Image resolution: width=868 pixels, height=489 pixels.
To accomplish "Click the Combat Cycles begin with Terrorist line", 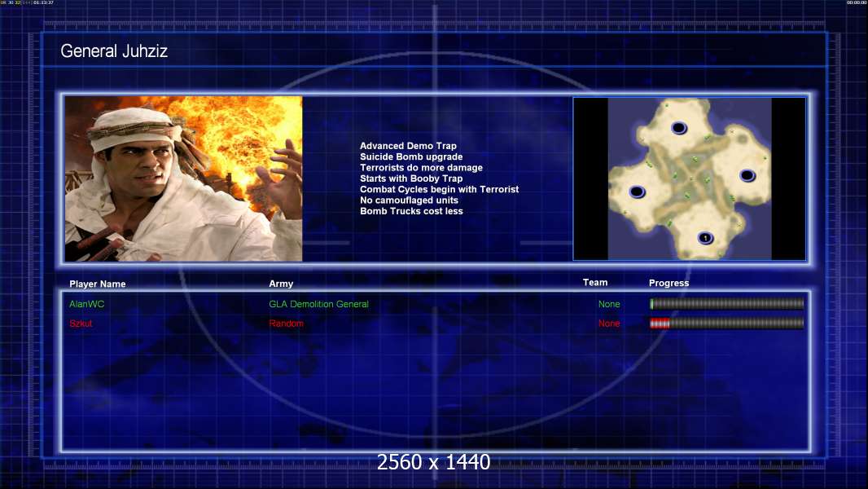I will click(440, 189).
